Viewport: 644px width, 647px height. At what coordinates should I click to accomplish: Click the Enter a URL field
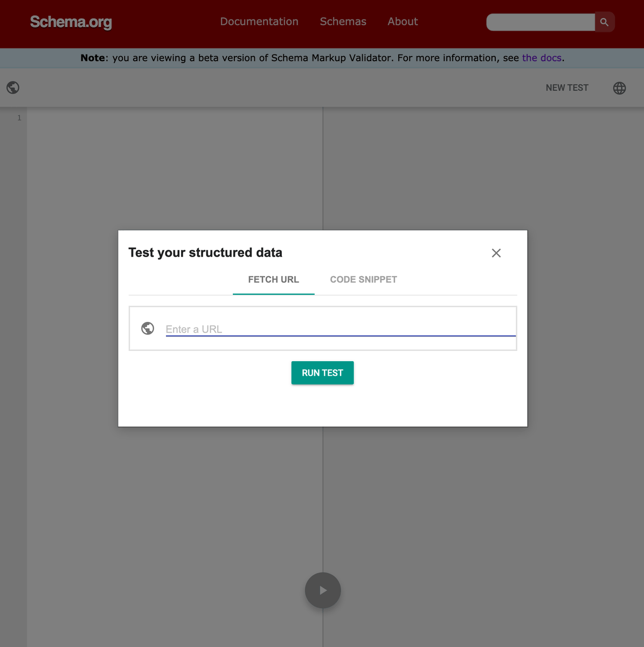coord(341,329)
